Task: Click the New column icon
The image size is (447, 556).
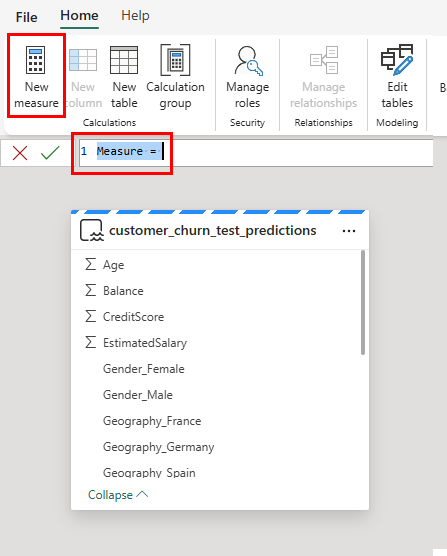Action: [x=83, y=60]
